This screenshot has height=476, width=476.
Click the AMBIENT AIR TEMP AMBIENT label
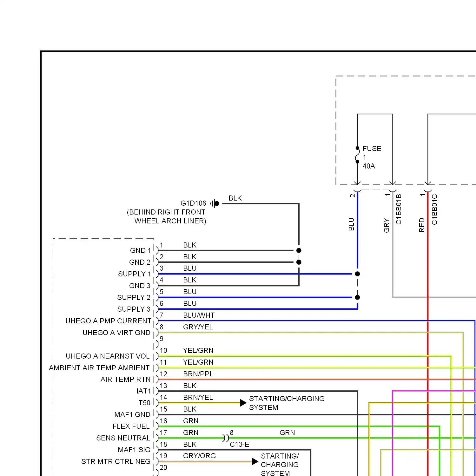[99, 368]
